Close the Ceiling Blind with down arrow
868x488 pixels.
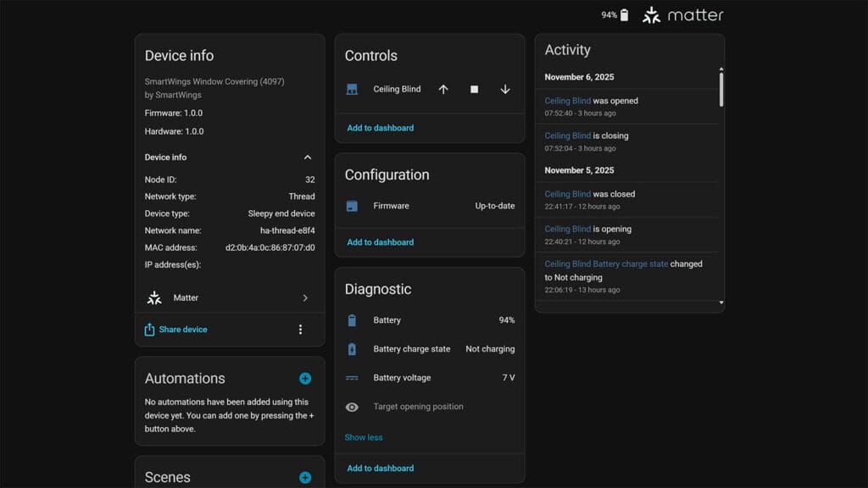point(505,89)
